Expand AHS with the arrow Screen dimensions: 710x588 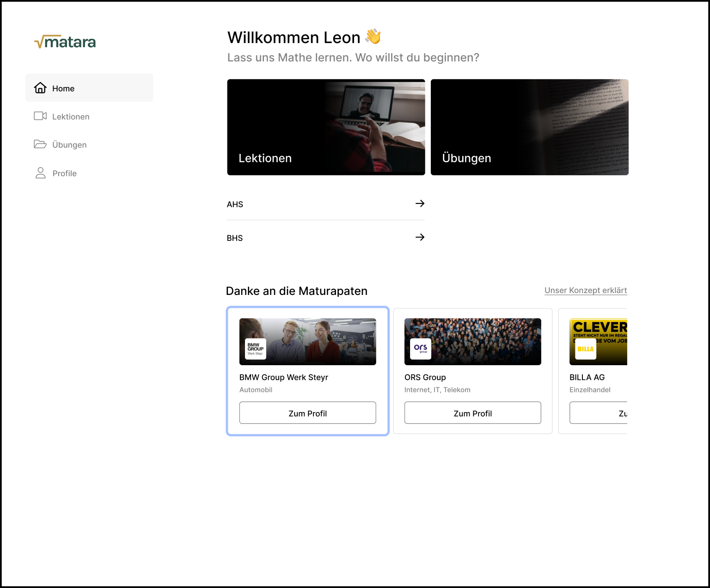(x=420, y=203)
